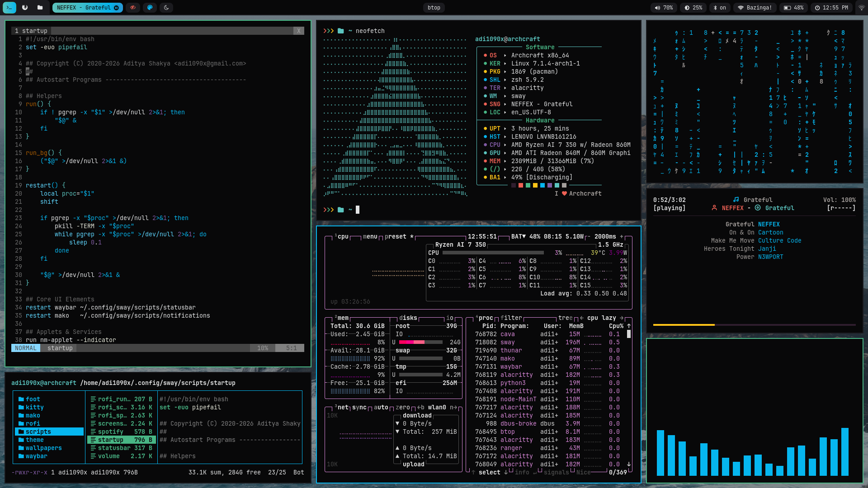Click the 12:55 PM clock
Screen dimensions: 868x488
[831, 8]
